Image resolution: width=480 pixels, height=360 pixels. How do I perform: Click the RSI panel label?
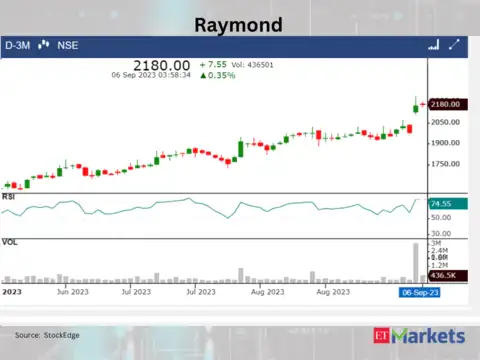pos(8,197)
